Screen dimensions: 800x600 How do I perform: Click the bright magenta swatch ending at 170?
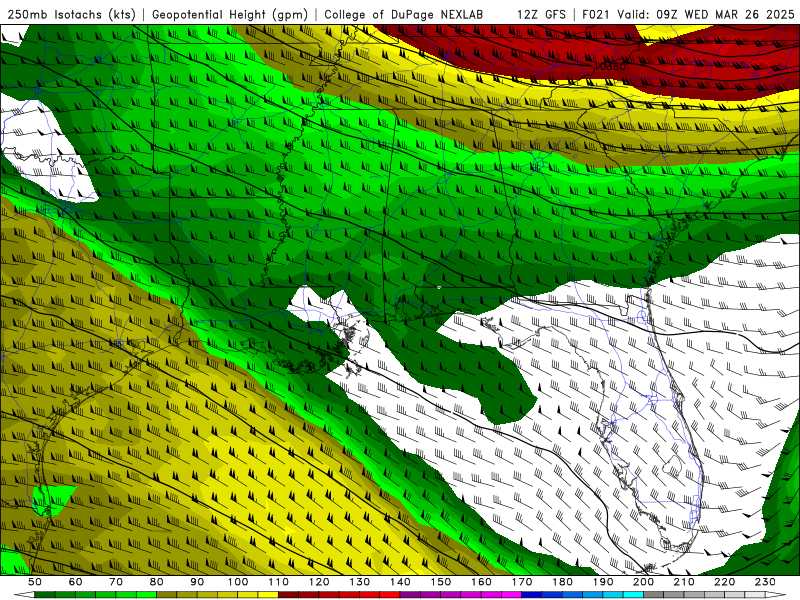(x=511, y=595)
